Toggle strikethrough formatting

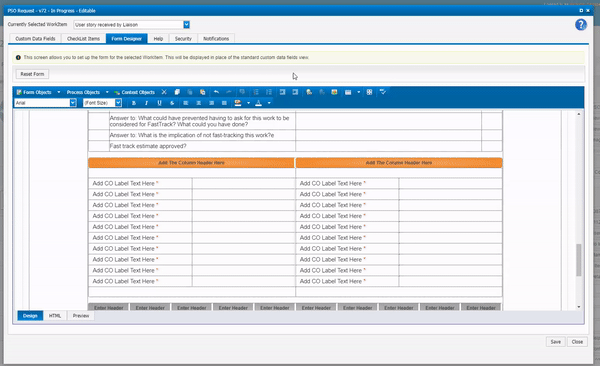172,103
